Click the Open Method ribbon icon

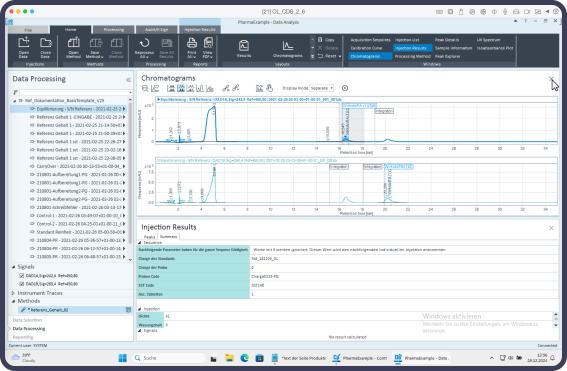pyautogui.click(x=73, y=47)
